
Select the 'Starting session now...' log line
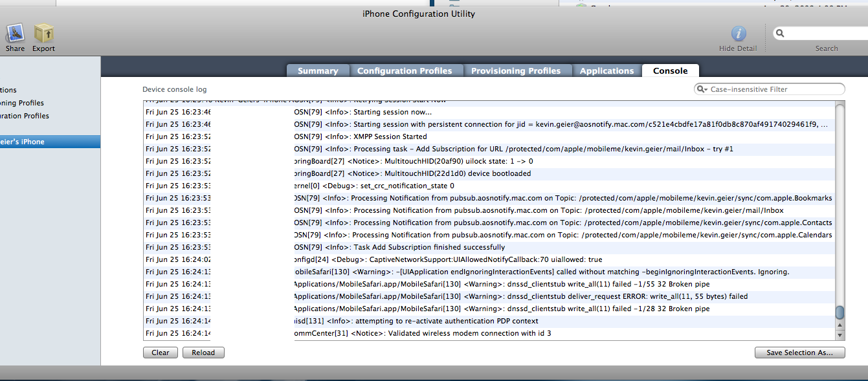point(489,112)
